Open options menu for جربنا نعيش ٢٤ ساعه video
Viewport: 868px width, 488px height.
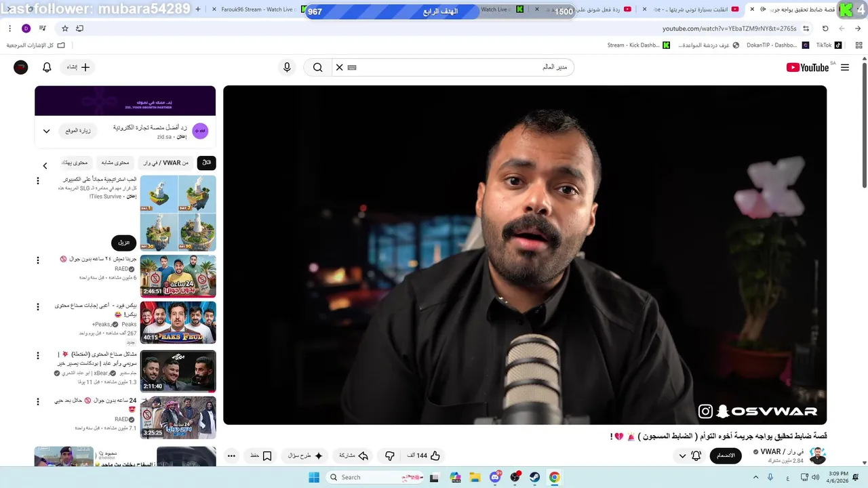[x=38, y=260]
